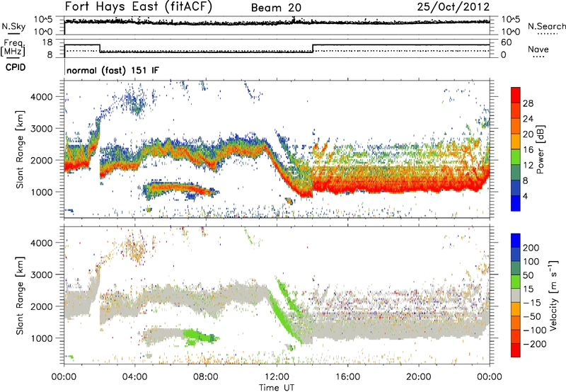Click the red high-power band near 16:00
The height and width of the screenshot is (392, 566).
pos(347,186)
